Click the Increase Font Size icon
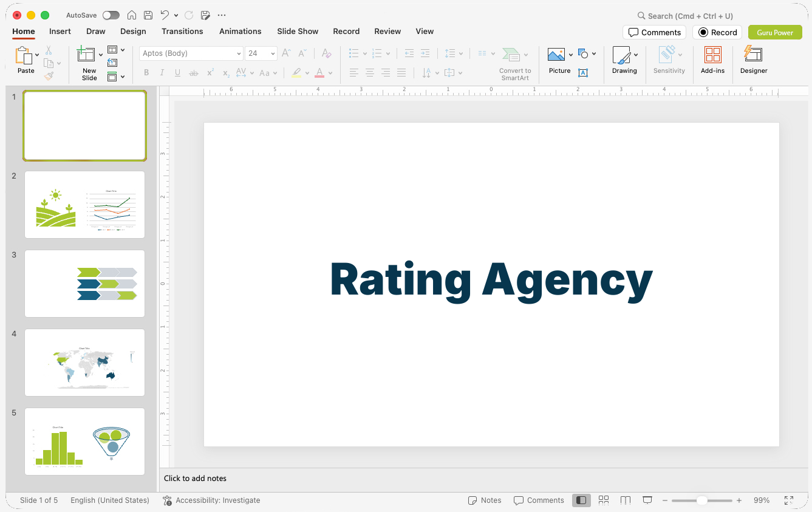This screenshot has height=512, width=812. point(287,53)
